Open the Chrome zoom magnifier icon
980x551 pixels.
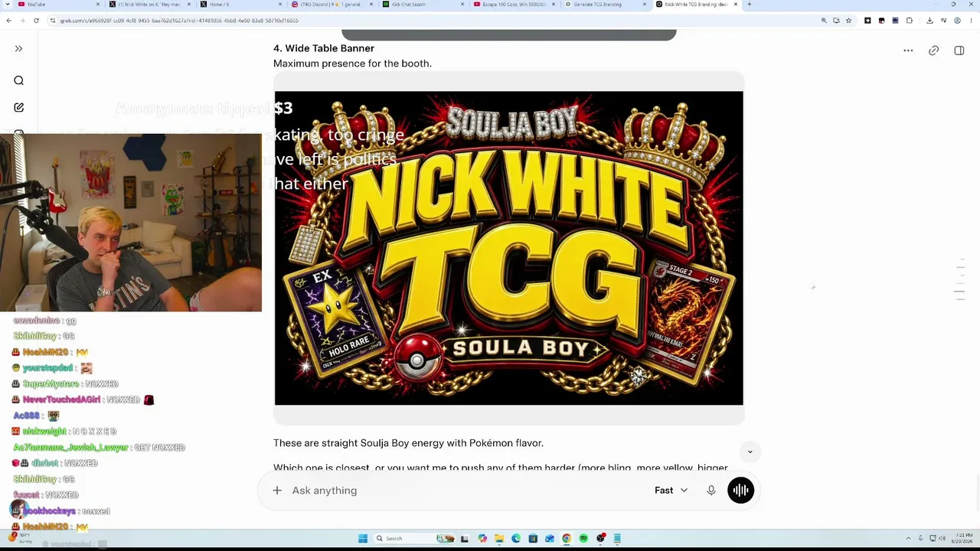pos(824,21)
